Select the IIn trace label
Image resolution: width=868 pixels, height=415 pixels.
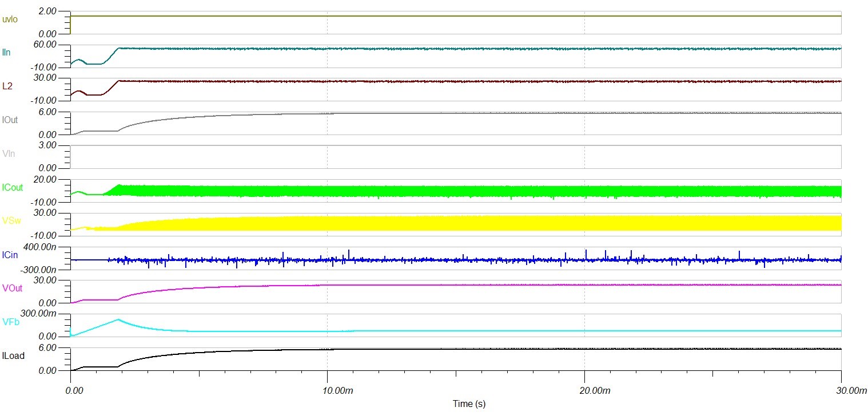pyautogui.click(x=6, y=52)
